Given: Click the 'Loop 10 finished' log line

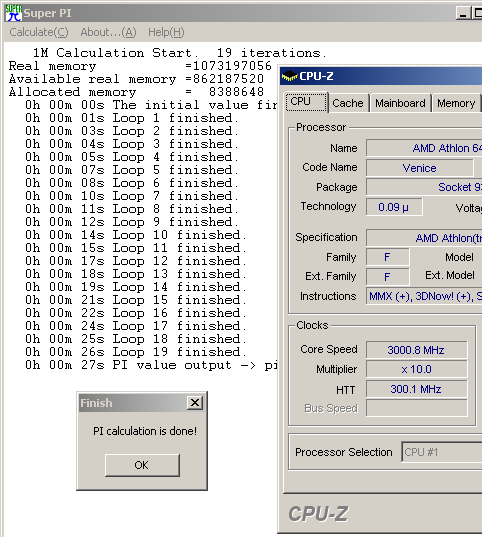Looking at the screenshot, I should pos(136,235).
